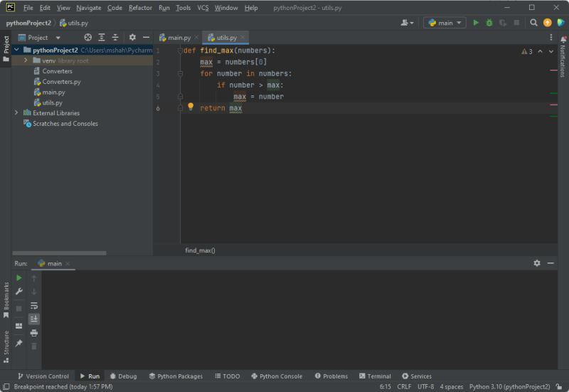Close the utils.py editor tab
Viewport: 569px width, 392px height.
click(x=243, y=38)
